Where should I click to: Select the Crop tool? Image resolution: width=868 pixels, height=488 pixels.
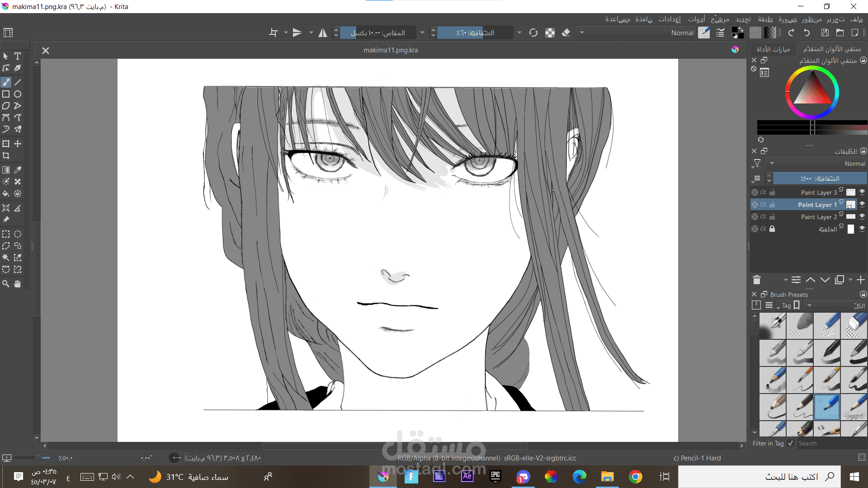point(6,155)
